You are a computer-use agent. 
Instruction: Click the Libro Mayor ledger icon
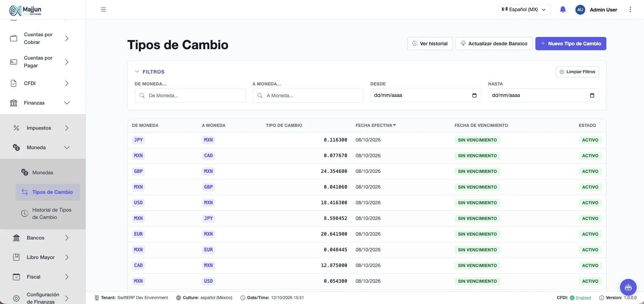16,257
